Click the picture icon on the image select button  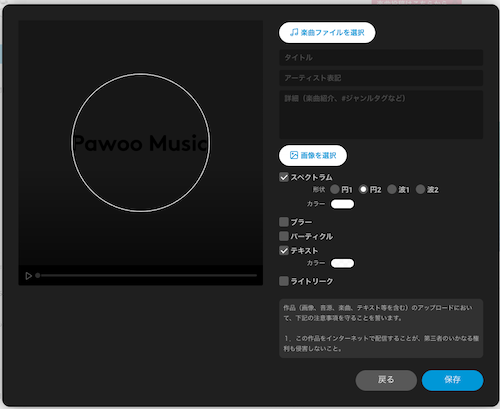pos(294,155)
